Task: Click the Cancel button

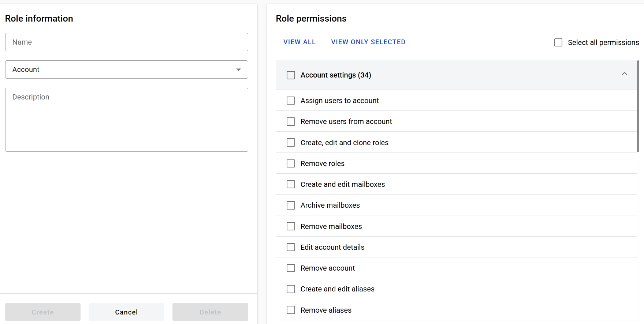Action: [x=126, y=312]
